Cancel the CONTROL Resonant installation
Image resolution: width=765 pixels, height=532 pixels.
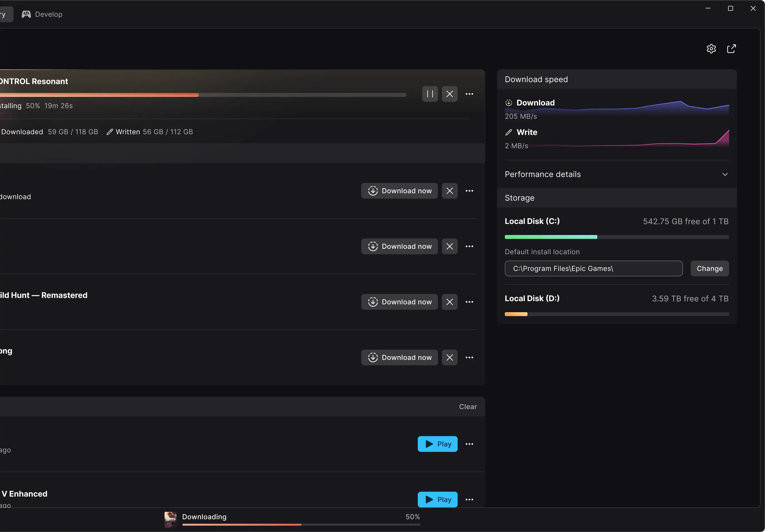pos(450,94)
